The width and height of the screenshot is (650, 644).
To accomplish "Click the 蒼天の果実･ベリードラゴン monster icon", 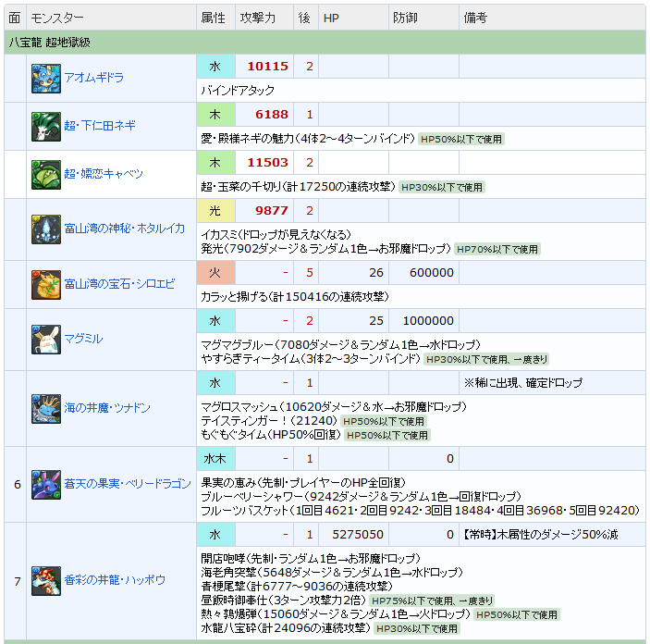I will tap(46, 484).
